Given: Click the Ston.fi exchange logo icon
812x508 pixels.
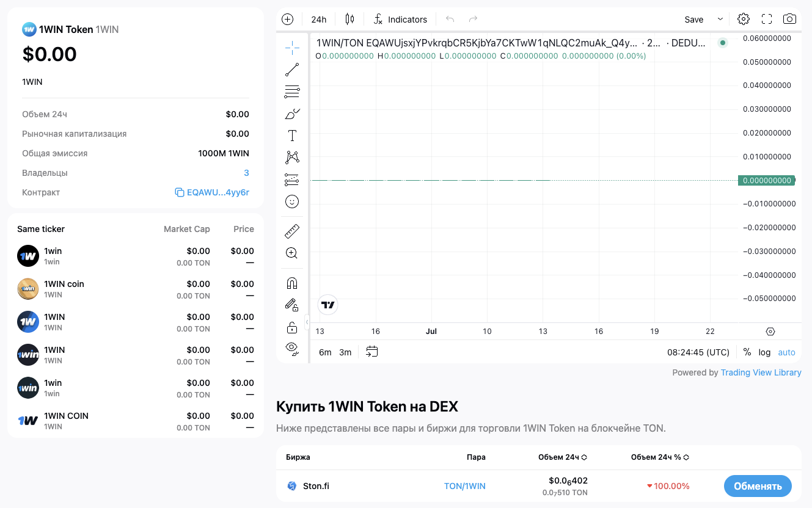Looking at the screenshot, I should [292, 486].
